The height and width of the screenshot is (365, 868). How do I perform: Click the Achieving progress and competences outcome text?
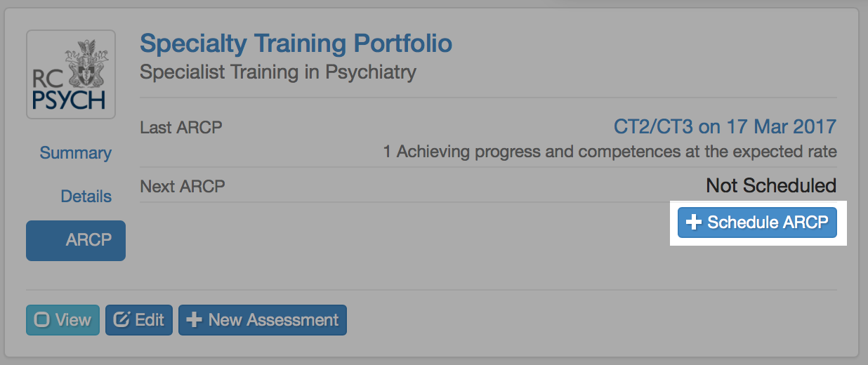click(610, 152)
